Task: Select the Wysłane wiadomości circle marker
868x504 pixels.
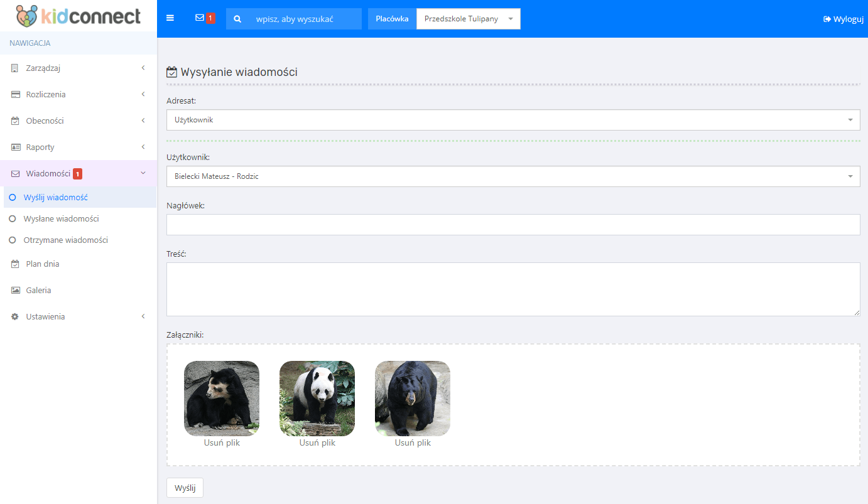Action: pyautogui.click(x=12, y=218)
